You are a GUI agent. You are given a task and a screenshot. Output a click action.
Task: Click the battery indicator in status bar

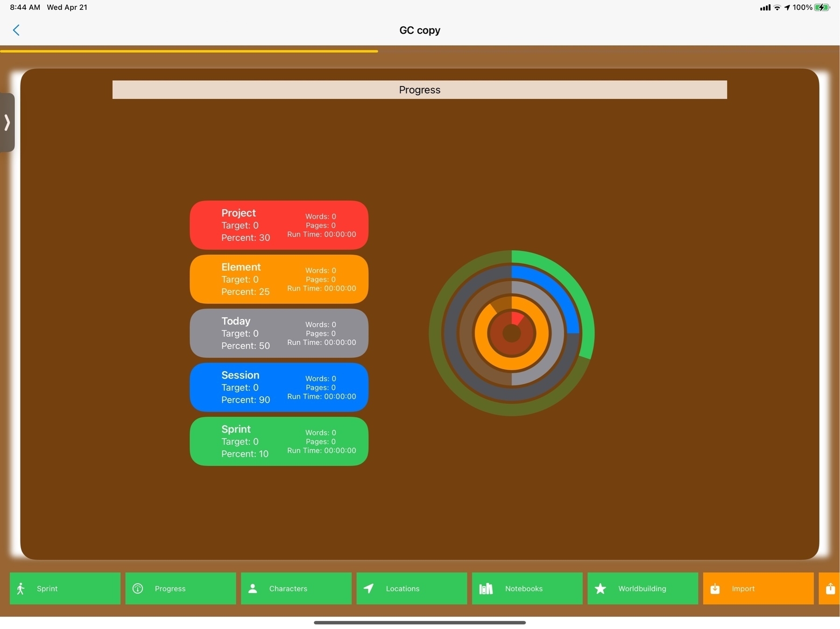pos(821,7)
